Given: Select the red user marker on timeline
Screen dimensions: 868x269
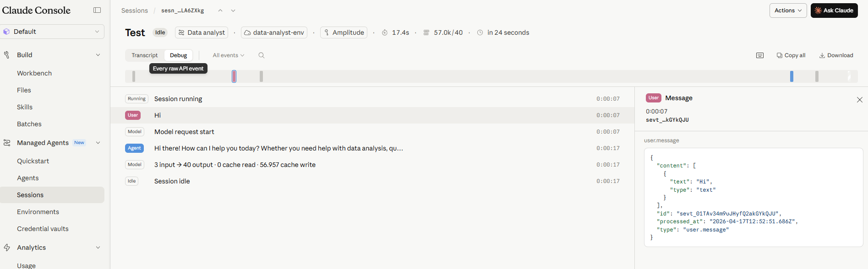Looking at the screenshot, I should 234,76.
